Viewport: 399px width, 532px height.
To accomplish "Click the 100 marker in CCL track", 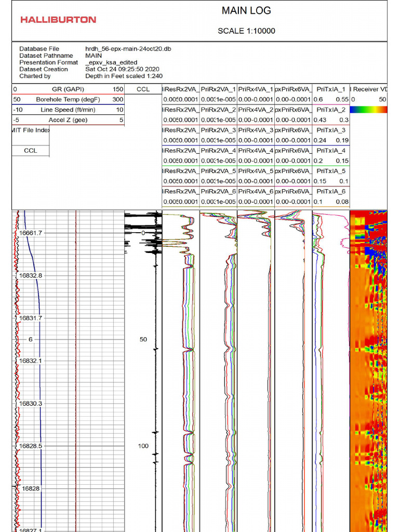I will [x=143, y=446].
